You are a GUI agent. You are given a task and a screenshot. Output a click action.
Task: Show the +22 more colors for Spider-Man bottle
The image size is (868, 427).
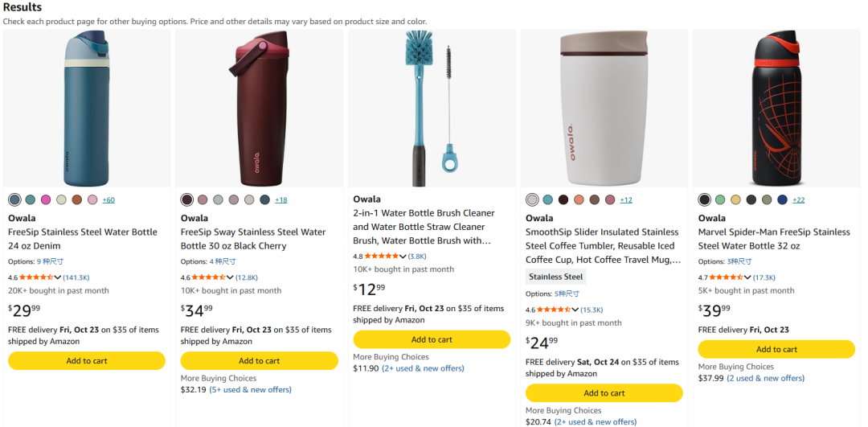click(x=798, y=200)
